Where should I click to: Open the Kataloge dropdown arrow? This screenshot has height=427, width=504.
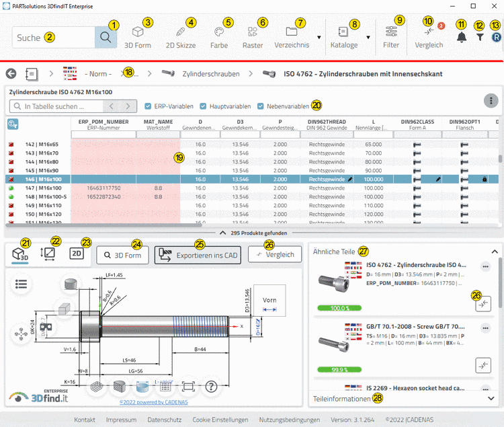click(368, 37)
